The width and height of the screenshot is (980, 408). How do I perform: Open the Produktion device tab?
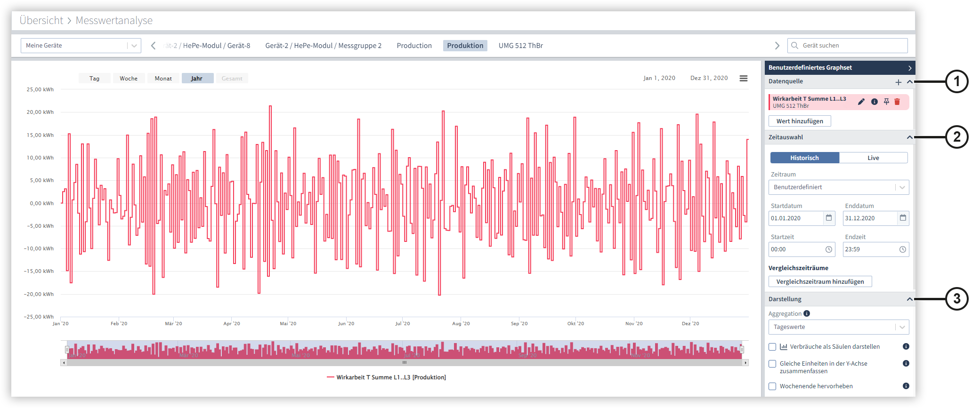click(465, 46)
